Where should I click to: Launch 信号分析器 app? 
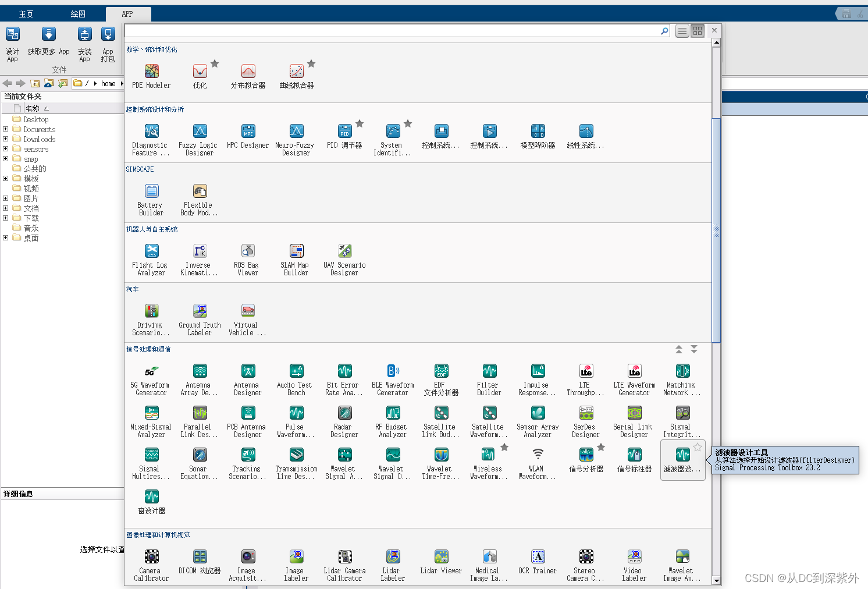(586, 460)
